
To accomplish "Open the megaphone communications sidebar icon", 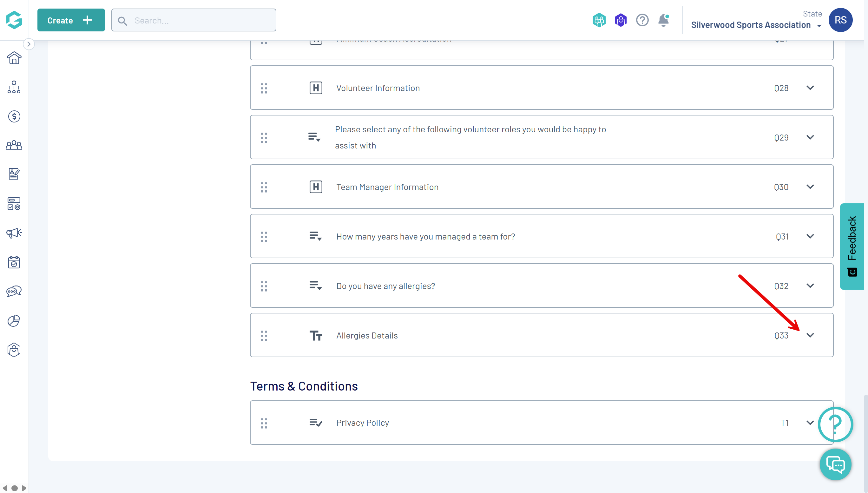I will click(x=14, y=233).
